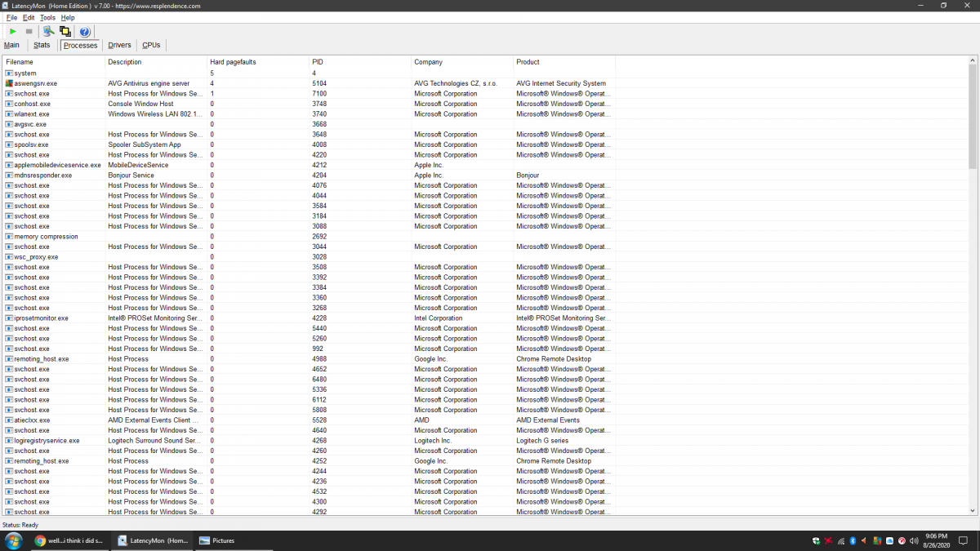Click the Wi-Fi network tray icon
This screenshot has width=980, height=551.
[841, 540]
